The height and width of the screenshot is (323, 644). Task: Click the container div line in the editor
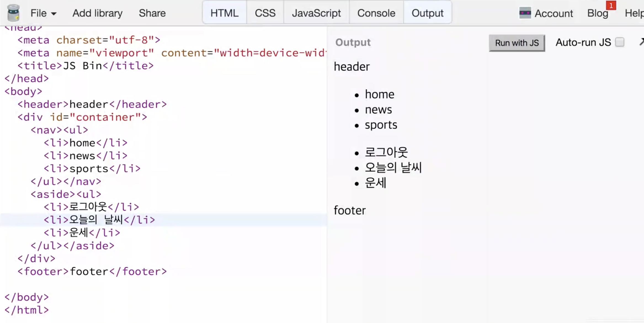tap(82, 117)
